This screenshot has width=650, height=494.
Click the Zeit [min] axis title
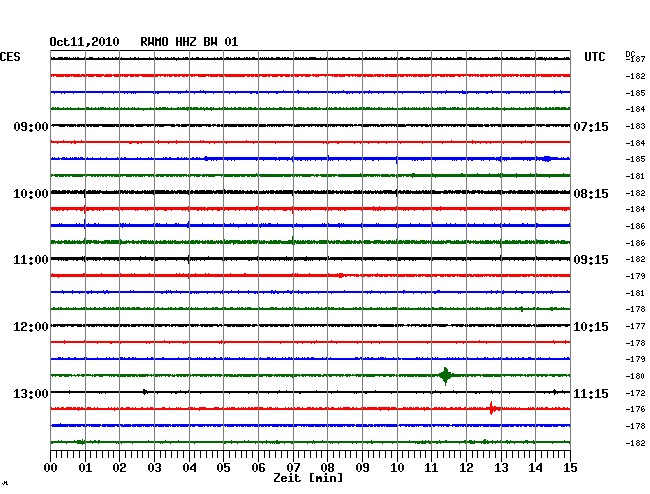coord(308,478)
